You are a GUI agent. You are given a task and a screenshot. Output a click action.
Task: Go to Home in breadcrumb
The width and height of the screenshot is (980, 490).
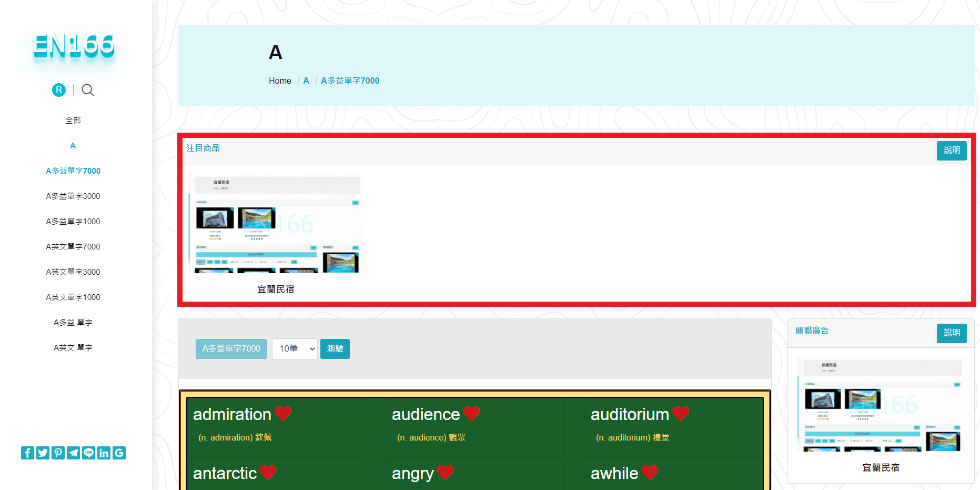pos(280,81)
